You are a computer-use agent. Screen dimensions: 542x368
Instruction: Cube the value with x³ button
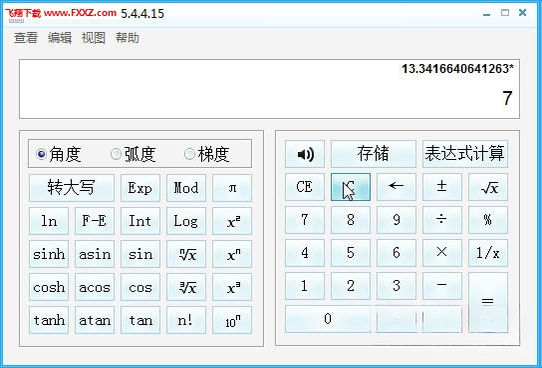232,287
